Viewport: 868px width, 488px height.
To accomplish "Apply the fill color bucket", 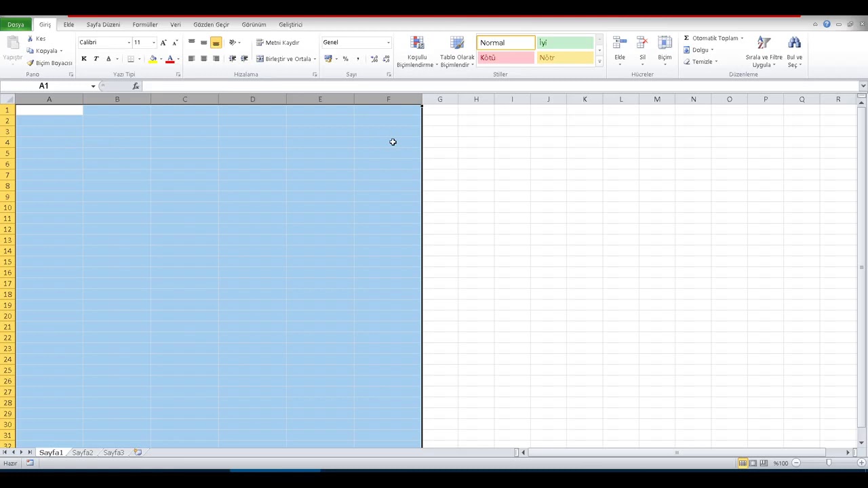I will [153, 59].
